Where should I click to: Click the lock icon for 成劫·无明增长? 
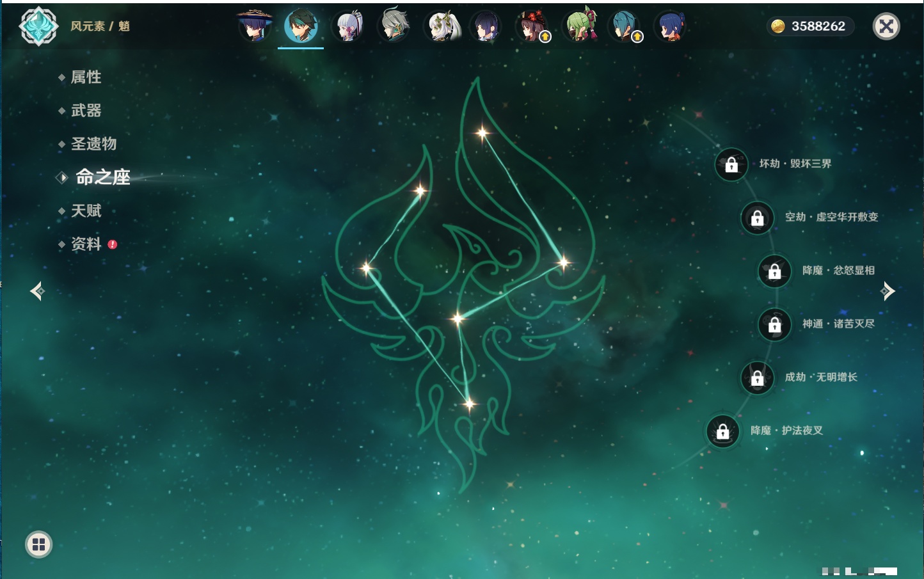pos(757,378)
